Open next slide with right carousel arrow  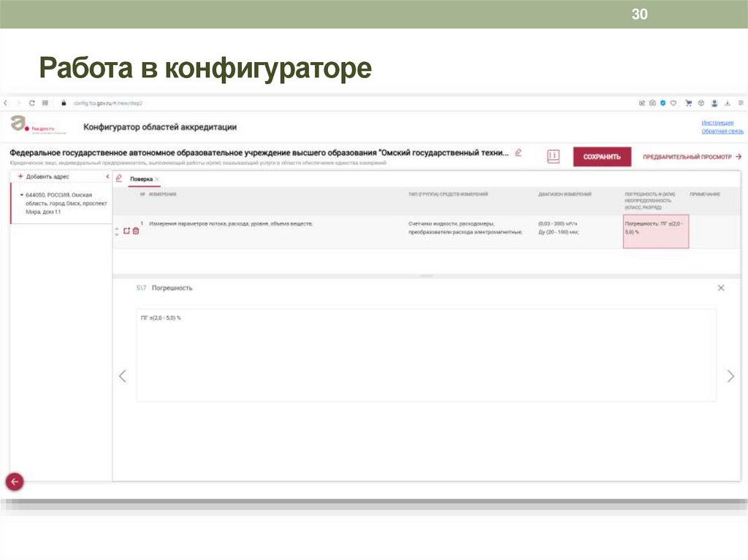pyautogui.click(x=730, y=376)
